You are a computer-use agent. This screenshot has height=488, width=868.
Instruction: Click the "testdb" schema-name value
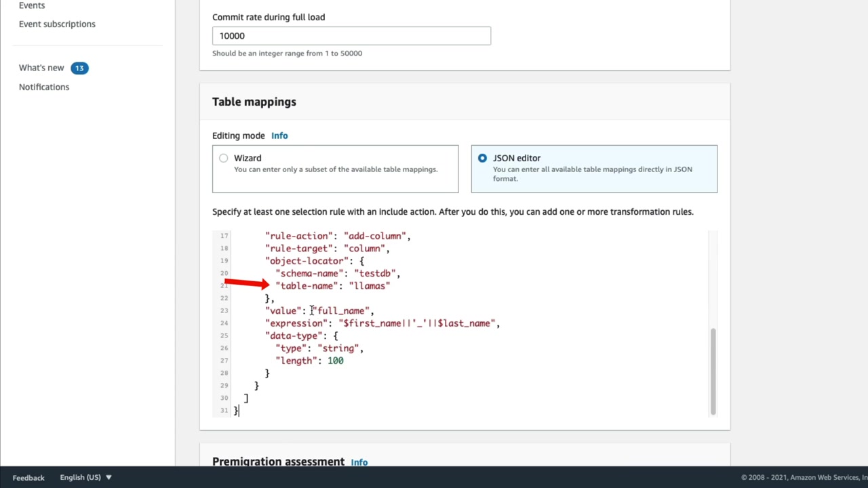click(x=376, y=273)
